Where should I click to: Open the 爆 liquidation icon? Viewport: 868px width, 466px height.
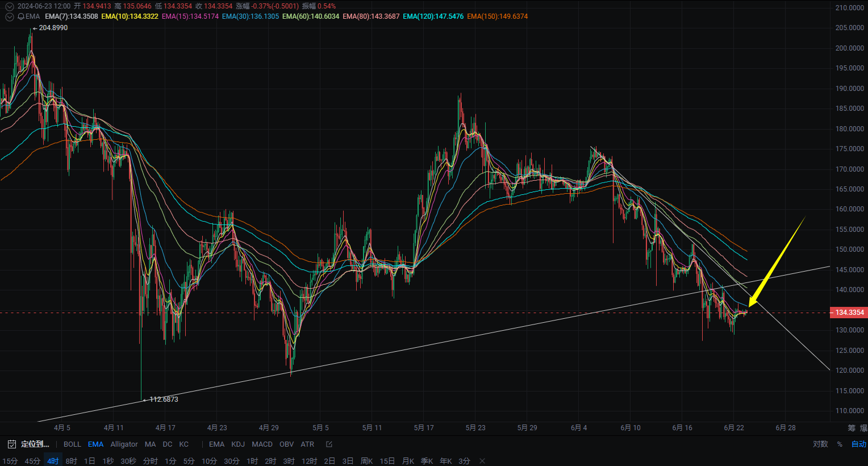863,428
